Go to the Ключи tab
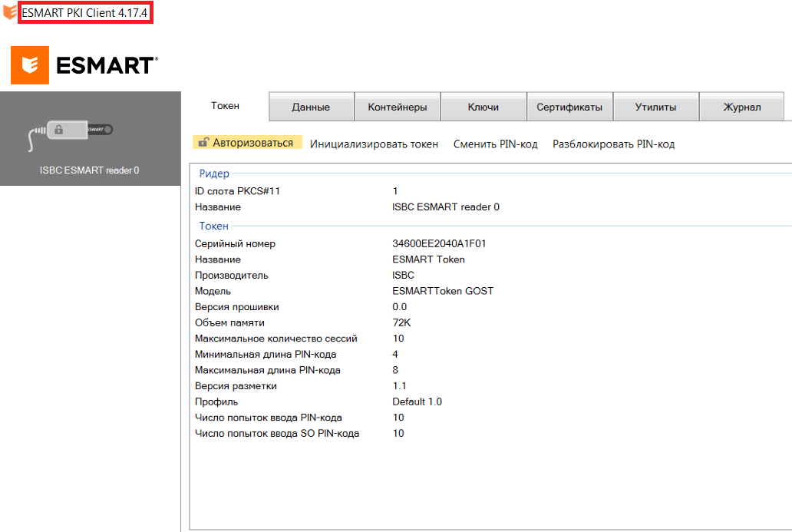Screen dimensions: 792x532 pyautogui.click(x=483, y=107)
